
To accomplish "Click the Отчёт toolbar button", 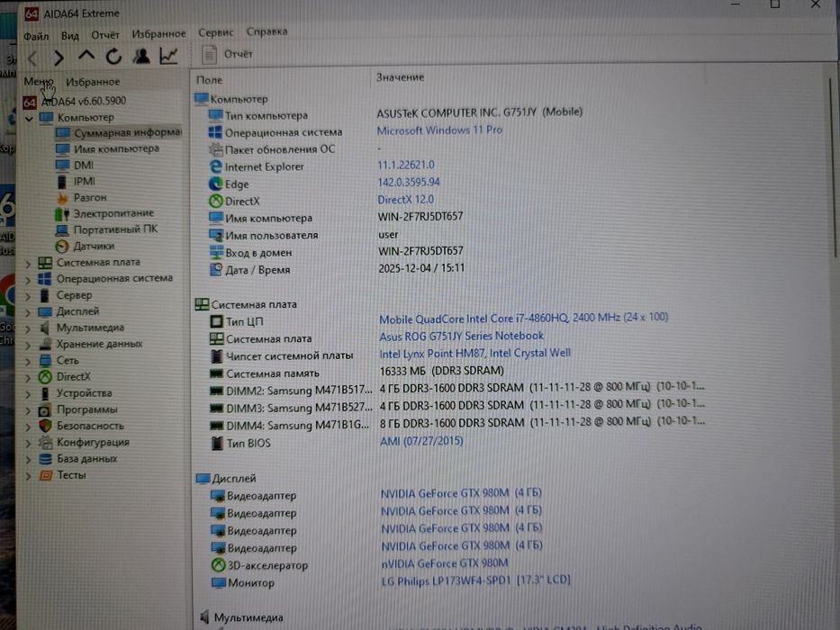I will point(227,54).
